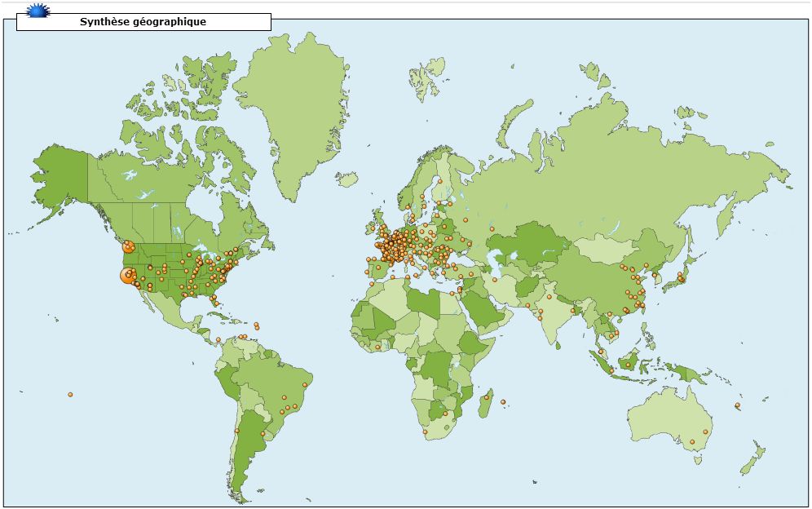812x509 pixels.
Task: Click the marker at South Africa's southwestern tip
Action: click(x=426, y=432)
